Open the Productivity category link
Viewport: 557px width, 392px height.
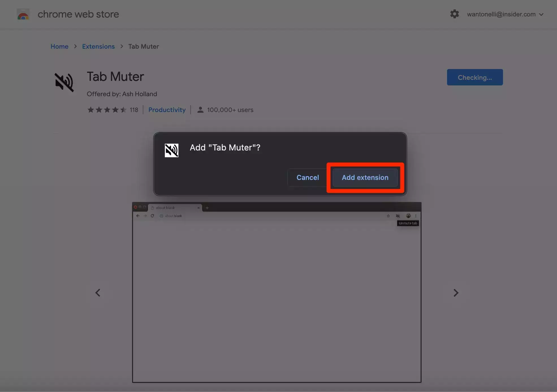[167, 110]
